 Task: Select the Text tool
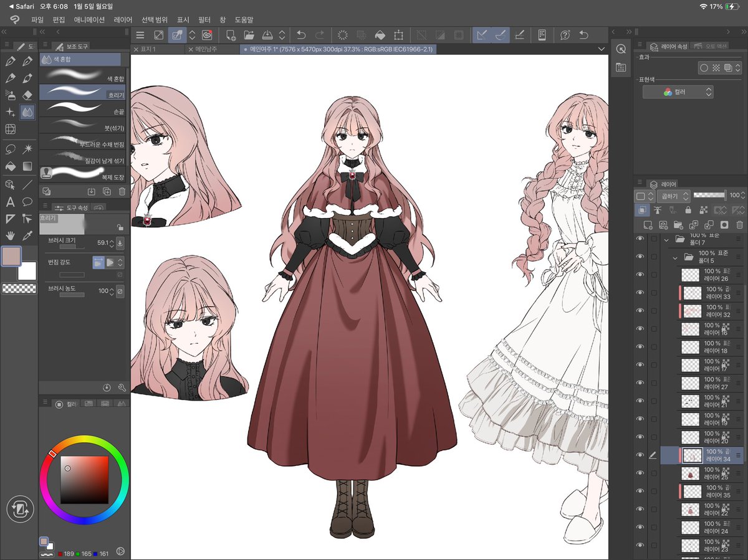point(10,202)
